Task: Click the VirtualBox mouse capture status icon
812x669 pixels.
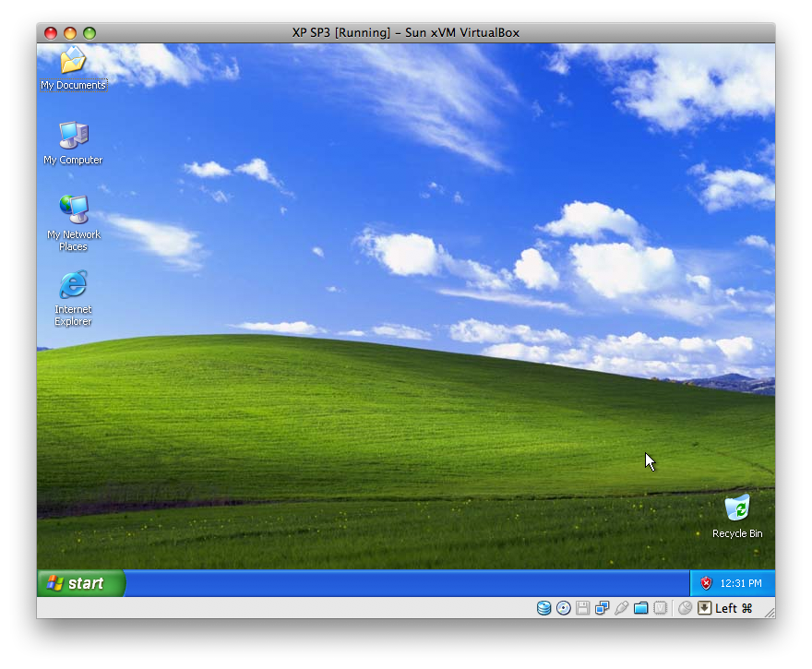Action: coord(685,608)
